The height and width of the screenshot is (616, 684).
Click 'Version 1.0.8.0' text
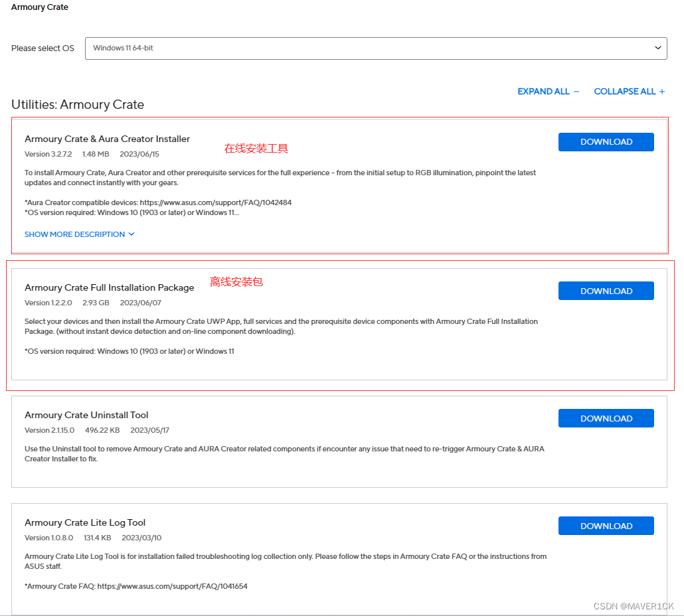point(49,538)
